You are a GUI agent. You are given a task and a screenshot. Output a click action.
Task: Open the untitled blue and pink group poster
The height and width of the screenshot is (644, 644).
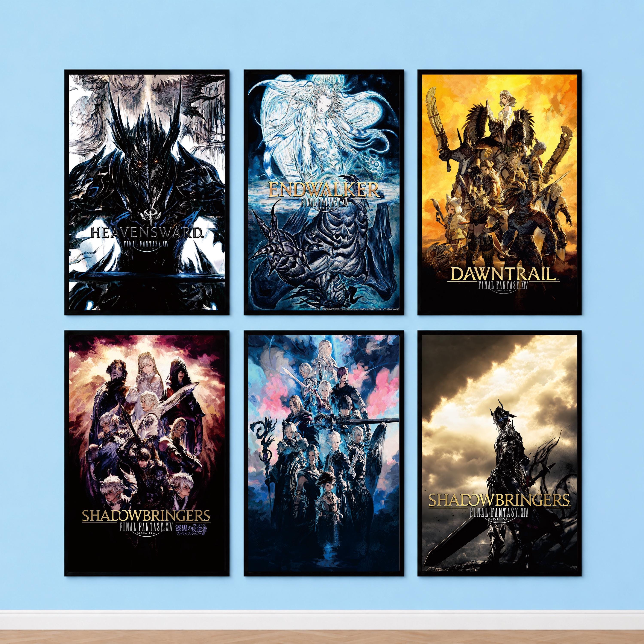coord(324,453)
